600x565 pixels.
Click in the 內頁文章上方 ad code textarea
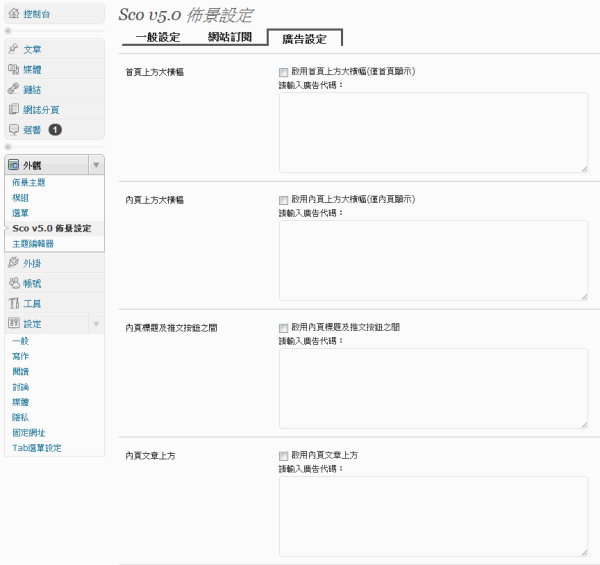tap(433, 516)
